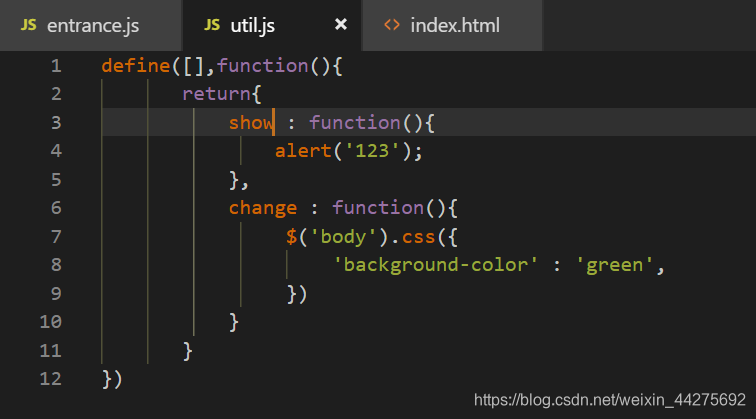
Task: Click the '123' string literal
Action: click(x=372, y=151)
